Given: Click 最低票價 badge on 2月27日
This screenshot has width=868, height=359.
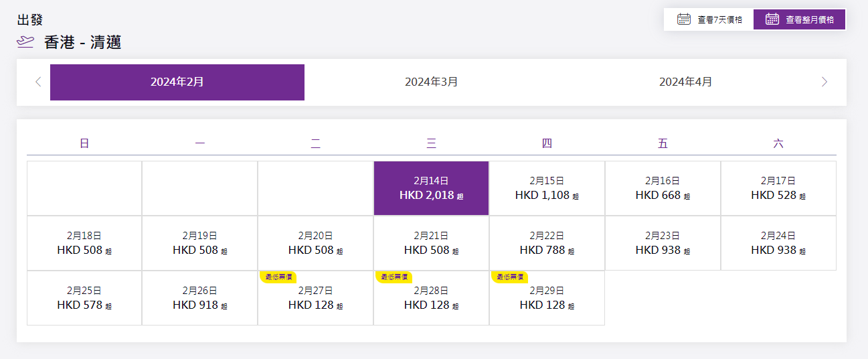Looking at the screenshot, I should click(x=277, y=277).
